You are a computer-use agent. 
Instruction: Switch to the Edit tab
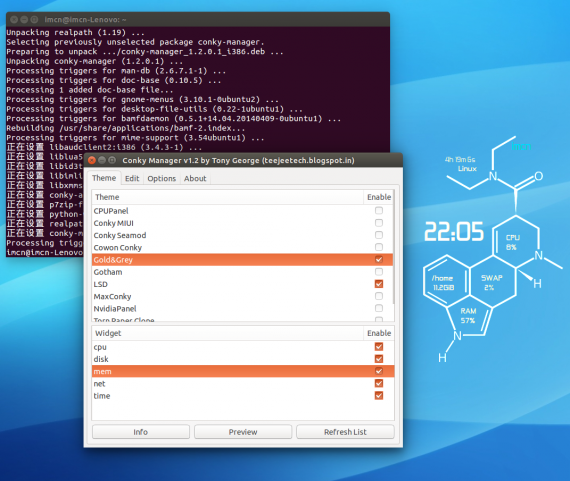point(132,179)
